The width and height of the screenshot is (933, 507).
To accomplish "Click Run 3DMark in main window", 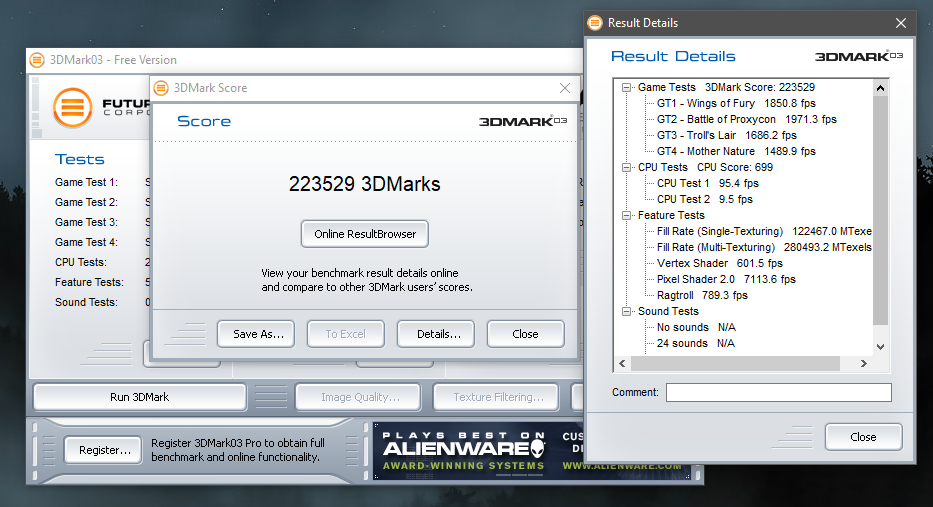I will click(x=140, y=397).
